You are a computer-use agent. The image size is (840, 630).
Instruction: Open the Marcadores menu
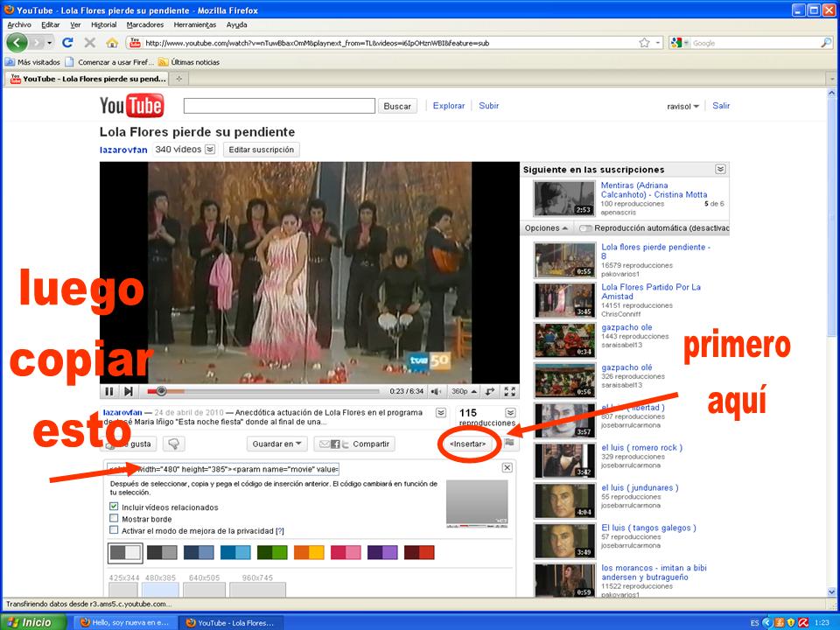coord(144,24)
